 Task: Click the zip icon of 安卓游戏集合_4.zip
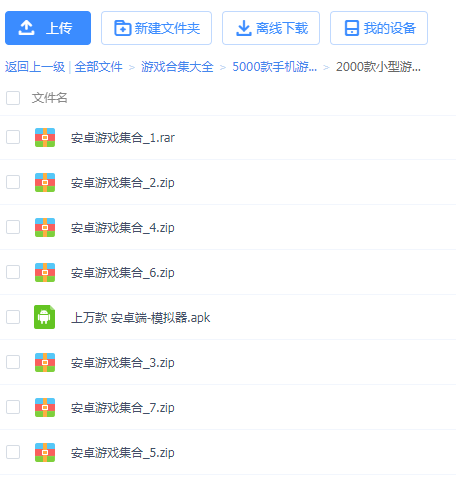click(x=45, y=227)
